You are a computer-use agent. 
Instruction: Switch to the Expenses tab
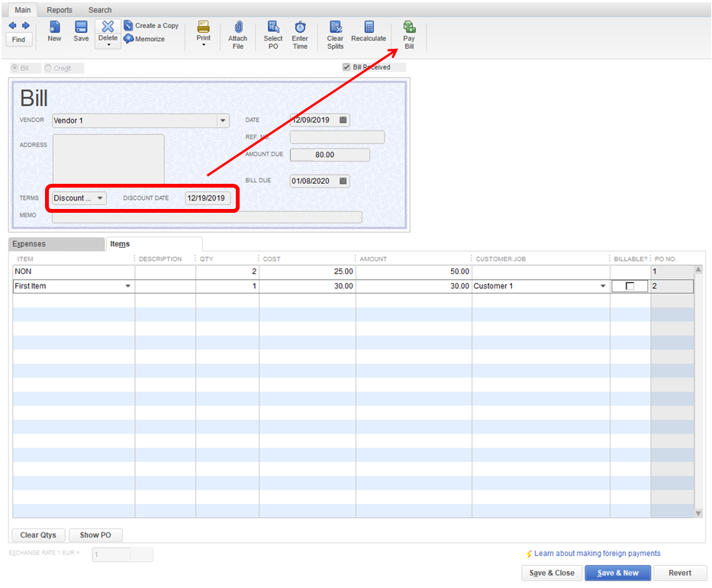tap(29, 244)
